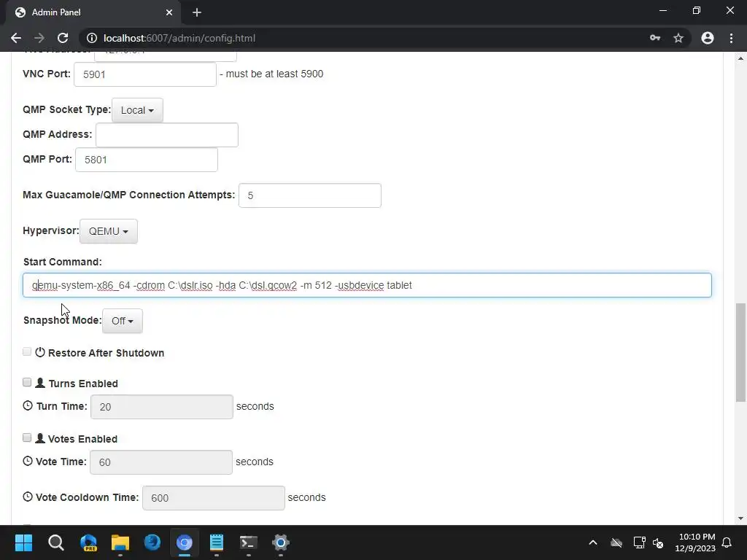Open the Chrome profile avatar menu
The width and height of the screenshot is (747, 560).
(x=708, y=38)
